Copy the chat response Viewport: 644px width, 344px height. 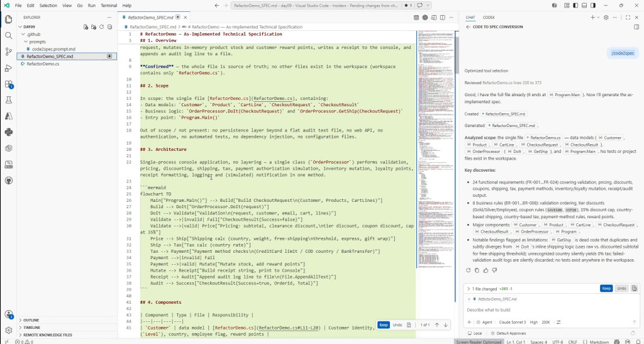tap(477, 270)
